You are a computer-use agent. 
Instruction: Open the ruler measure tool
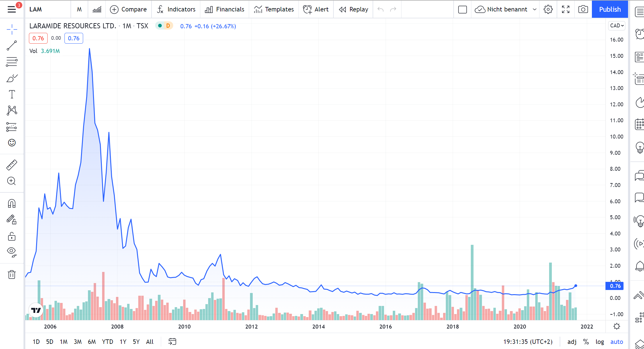point(12,165)
